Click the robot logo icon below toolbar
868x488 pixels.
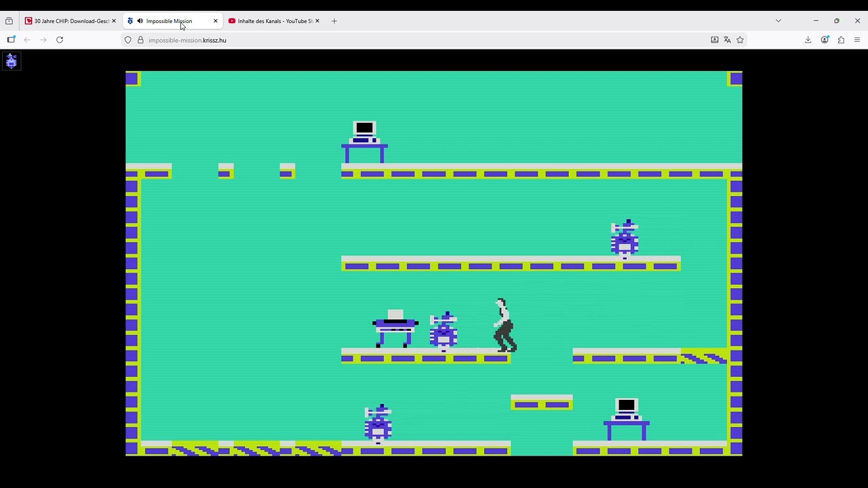[11, 62]
